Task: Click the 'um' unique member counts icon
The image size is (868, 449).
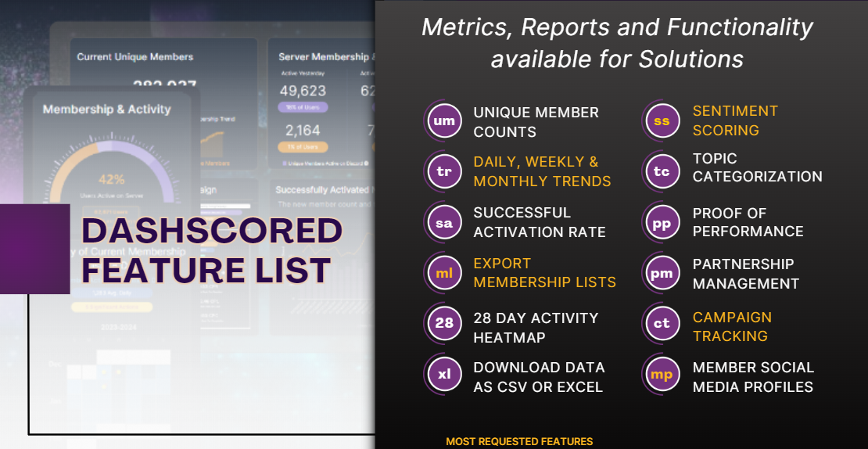Action: click(x=444, y=120)
